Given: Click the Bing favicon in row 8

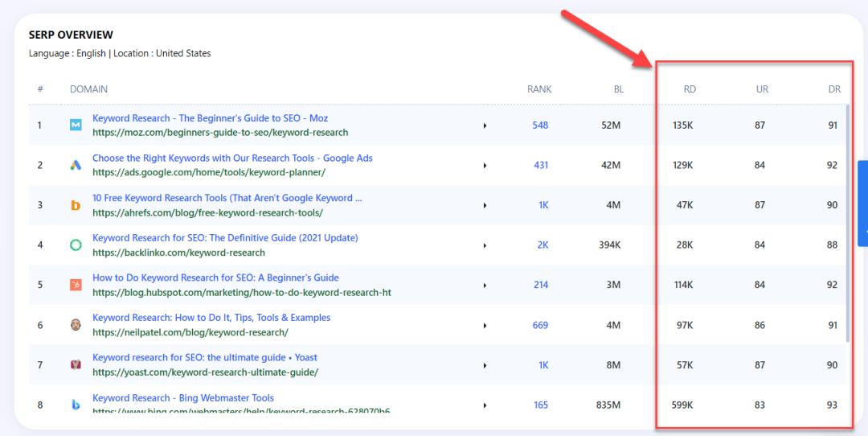Looking at the screenshot, I should tap(76, 405).
